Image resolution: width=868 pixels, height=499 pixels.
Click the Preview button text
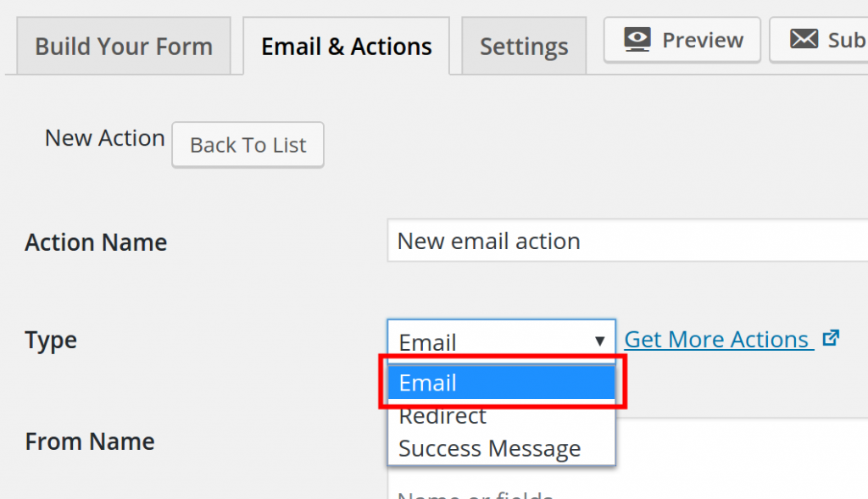point(703,40)
